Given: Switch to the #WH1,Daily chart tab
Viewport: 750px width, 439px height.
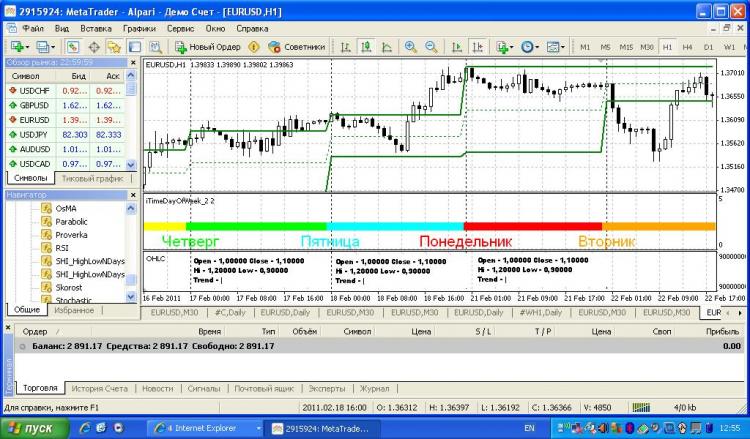Looking at the screenshot, I should coord(540,312).
